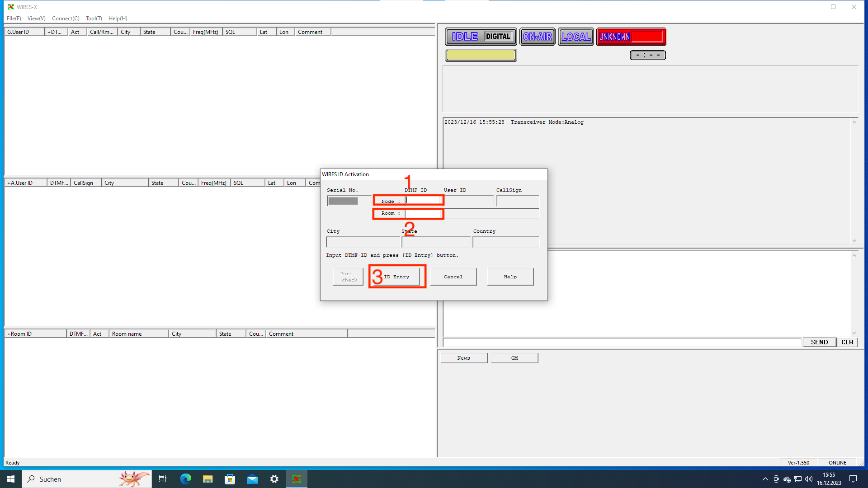The height and width of the screenshot is (488, 868).
Task: Click the GM button
Action: coord(514,357)
